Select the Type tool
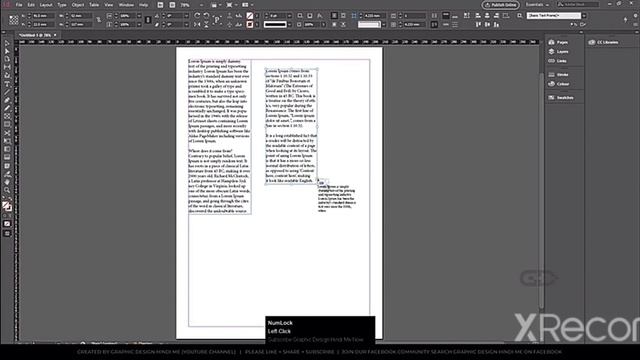Screen dimensions: 640x360 (7, 84)
